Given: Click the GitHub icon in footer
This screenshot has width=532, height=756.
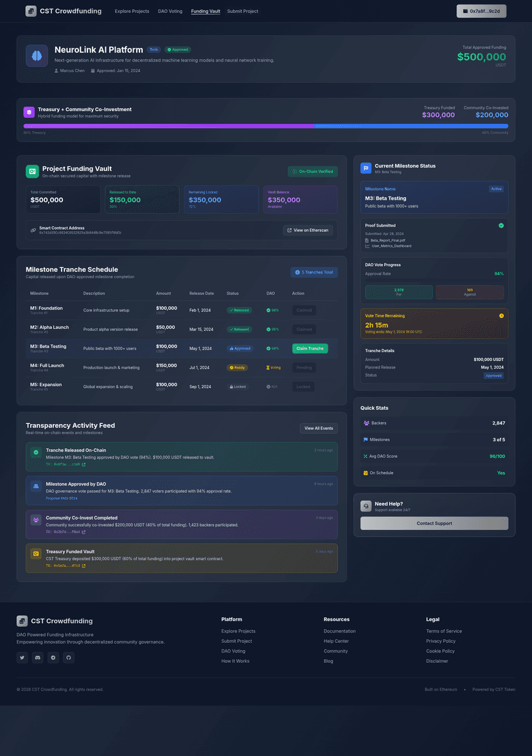Looking at the screenshot, I should [x=68, y=657].
